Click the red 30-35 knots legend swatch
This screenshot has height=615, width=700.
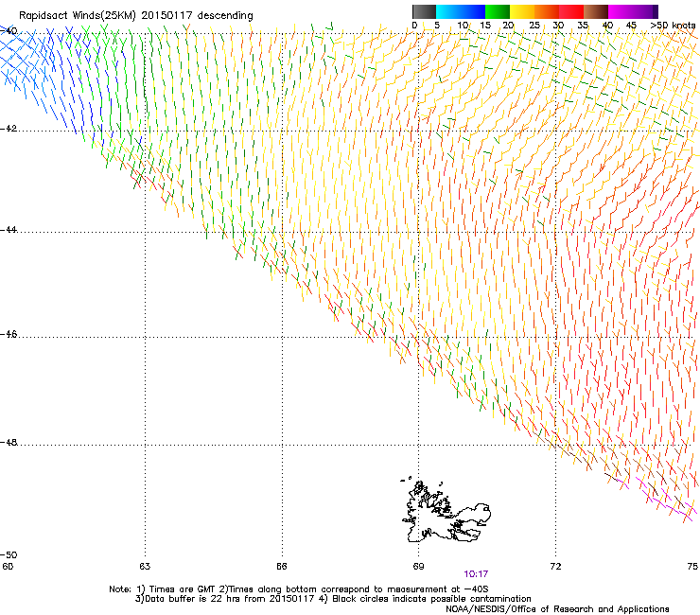pos(571,11)
